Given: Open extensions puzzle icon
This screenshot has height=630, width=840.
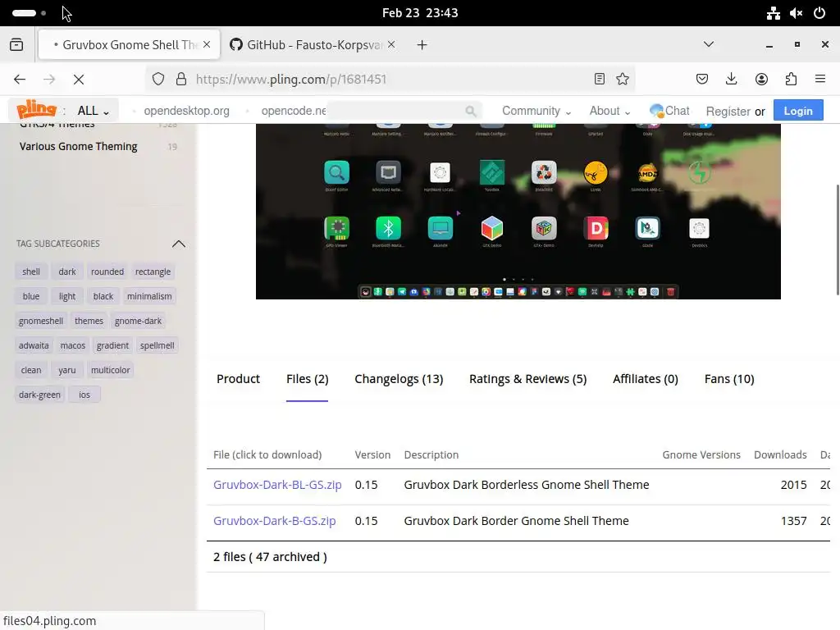Looking at the screenshot, I should (791, 80).
